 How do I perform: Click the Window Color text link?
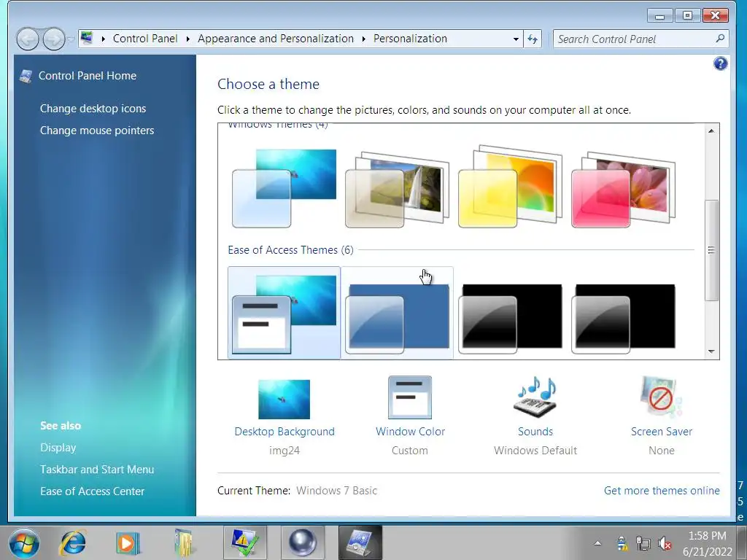click(410, 432)
